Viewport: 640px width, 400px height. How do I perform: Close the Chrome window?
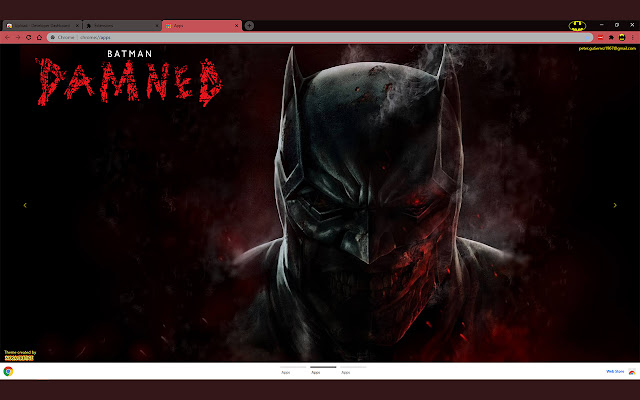(632, 25)
